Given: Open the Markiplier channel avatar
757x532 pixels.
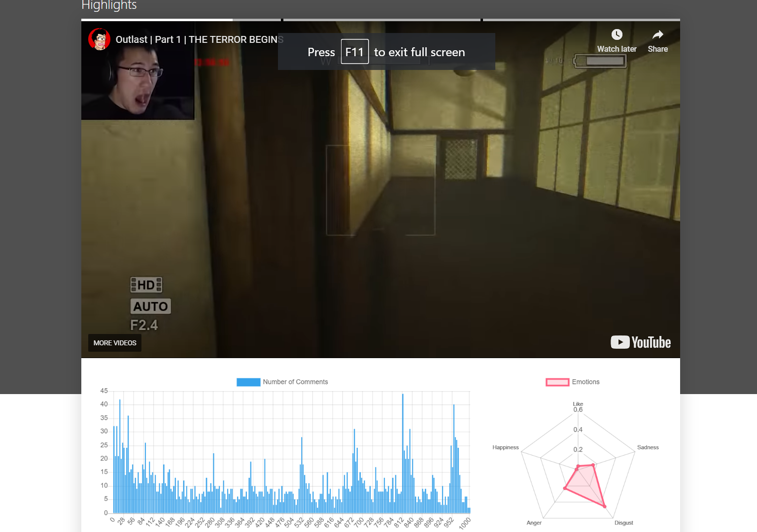Looking at the screenshot, I should pyautogui.click(x=99, y=39).
